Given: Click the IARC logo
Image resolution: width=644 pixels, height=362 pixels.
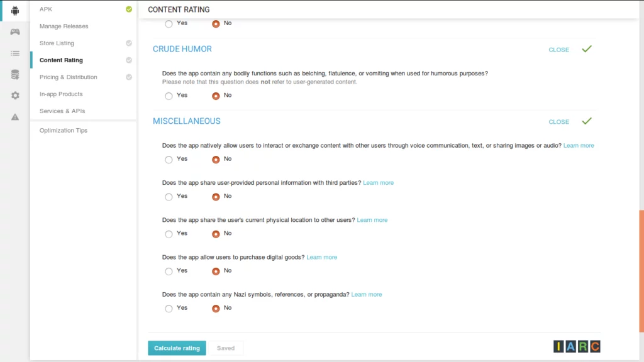Looking at the screenshot, I should pos(575,346).
